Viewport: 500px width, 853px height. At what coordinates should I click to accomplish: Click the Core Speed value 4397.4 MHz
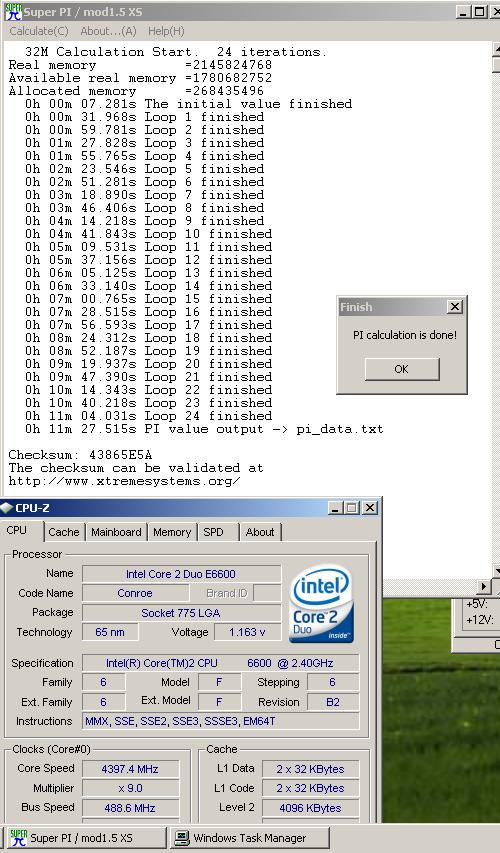click(130, 769)
